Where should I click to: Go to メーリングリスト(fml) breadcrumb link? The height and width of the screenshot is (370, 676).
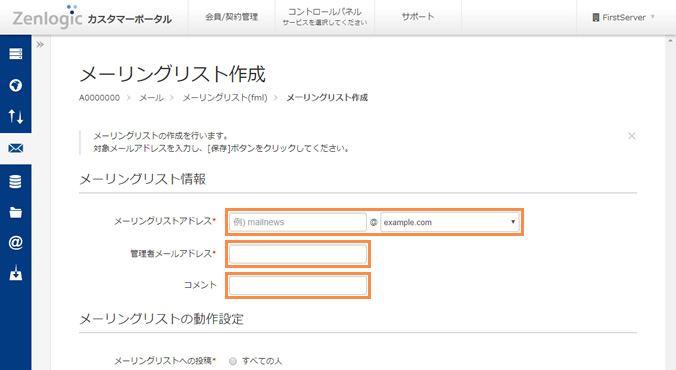pyautogui.click(x=225, y=98)
